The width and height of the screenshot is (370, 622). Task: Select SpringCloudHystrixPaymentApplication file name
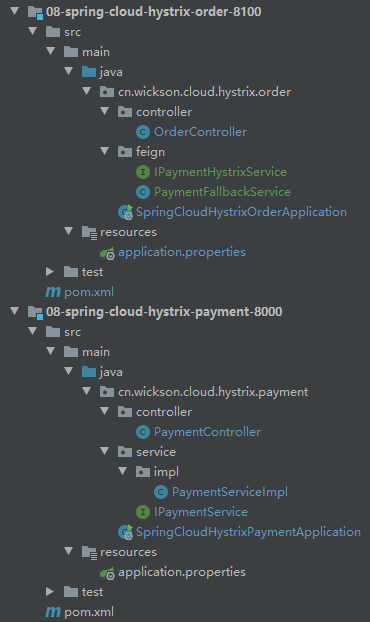(x=249, y=532)
